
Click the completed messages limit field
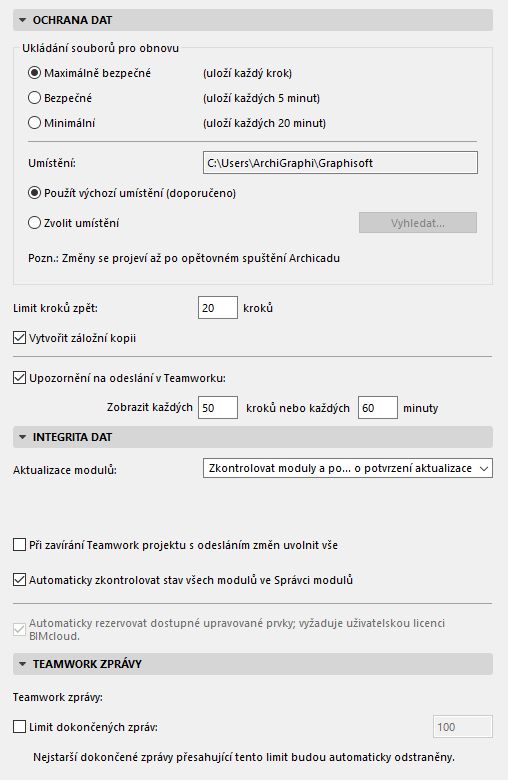[463, 727]
